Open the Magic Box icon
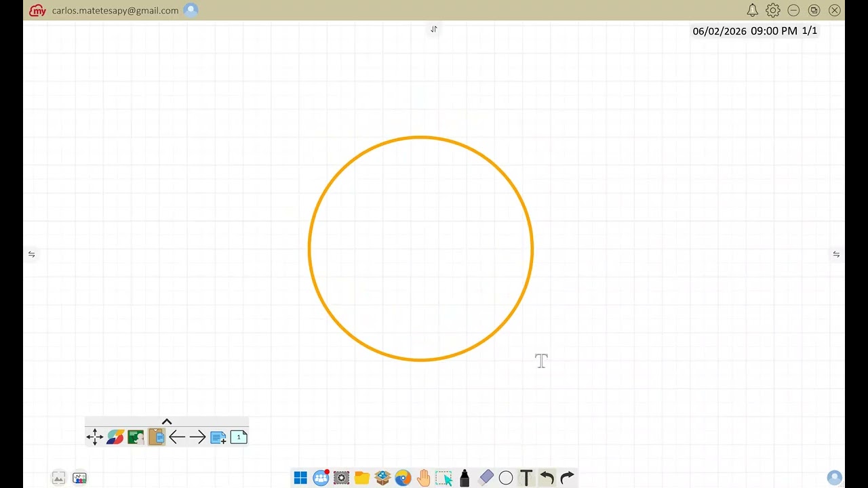868x488 pixels. pos(382,478)
